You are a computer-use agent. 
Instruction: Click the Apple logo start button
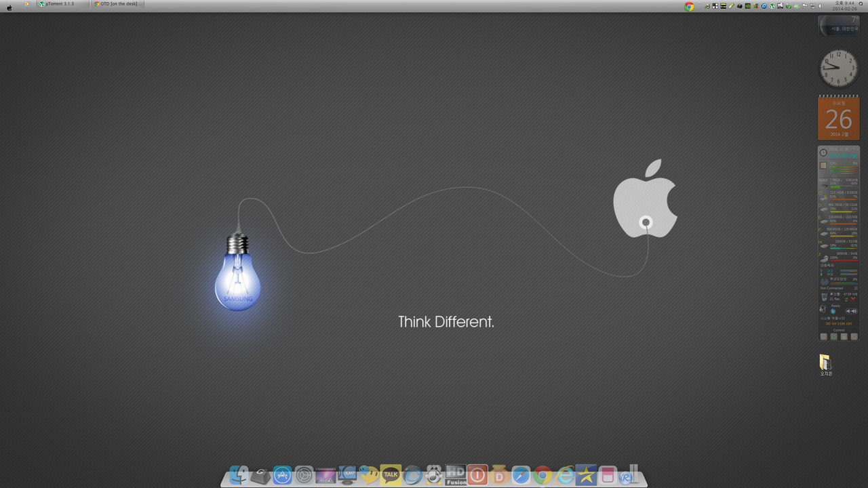coord(9,7)
